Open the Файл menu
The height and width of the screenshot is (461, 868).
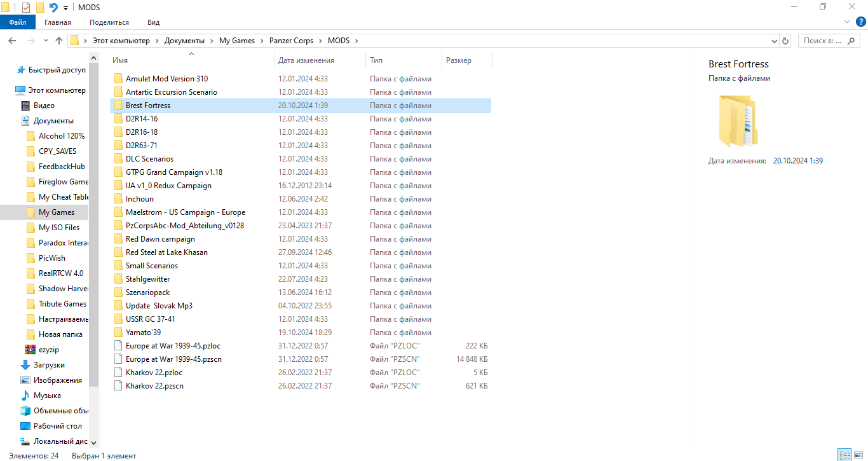18,22
